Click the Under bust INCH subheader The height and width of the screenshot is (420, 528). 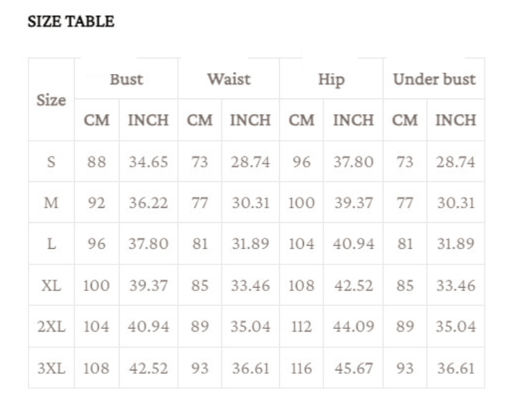[455, 120]
